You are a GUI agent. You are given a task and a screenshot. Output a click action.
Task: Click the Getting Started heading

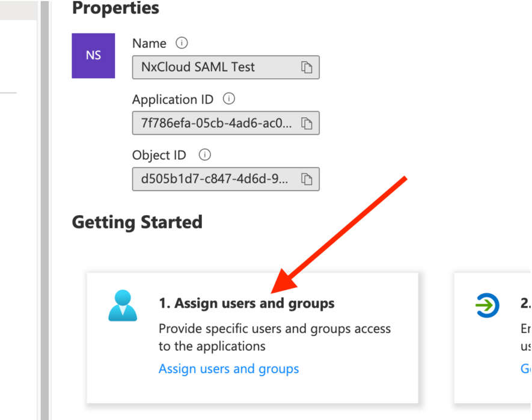[136, 222]
